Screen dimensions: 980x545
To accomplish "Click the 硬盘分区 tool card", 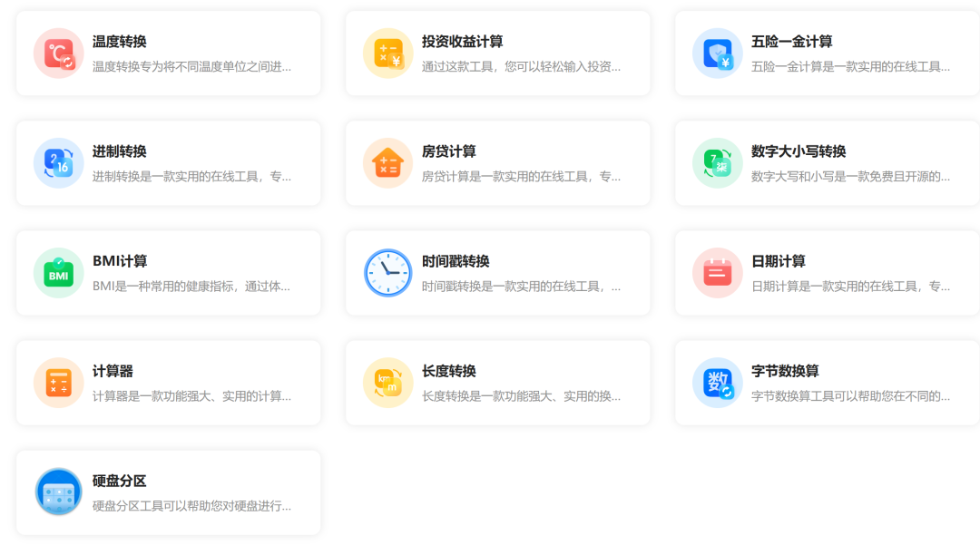I will 169,491.
